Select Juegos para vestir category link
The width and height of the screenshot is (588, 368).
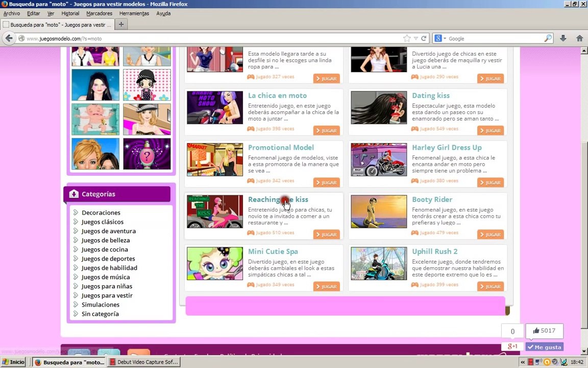(x=107, y=295)
